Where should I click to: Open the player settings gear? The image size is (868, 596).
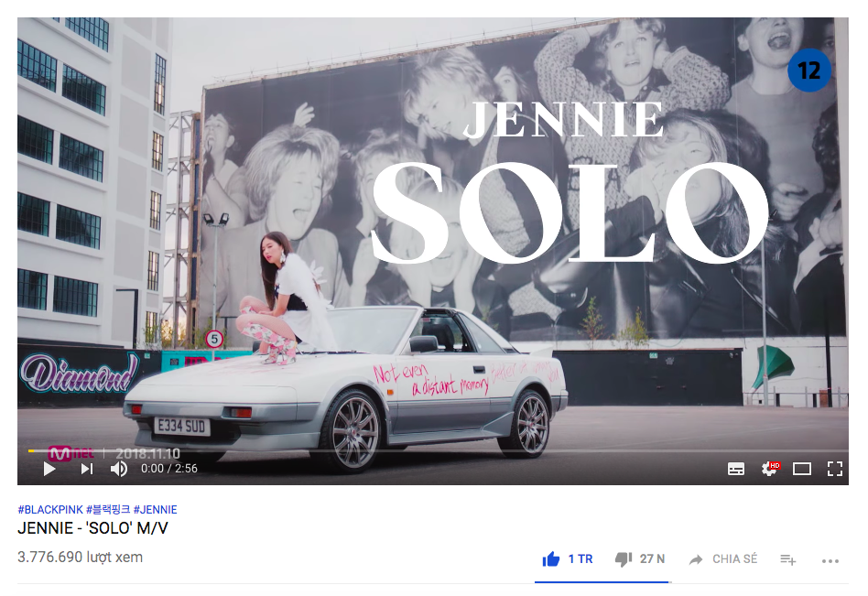pyautogui.click(x=769, y=470)
